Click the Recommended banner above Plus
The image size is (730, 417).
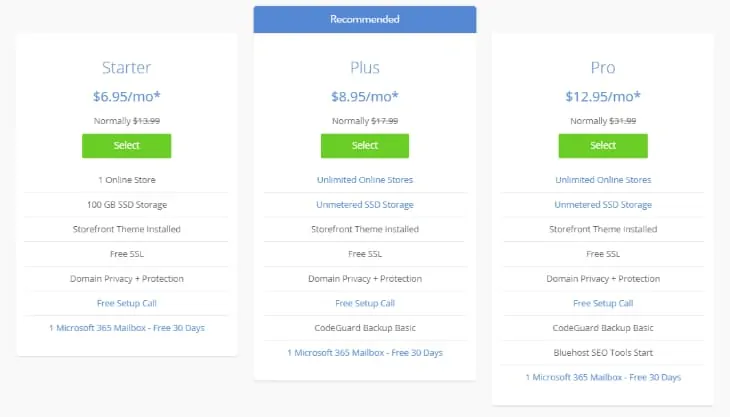pyautogui.click(x=365, y=19)
